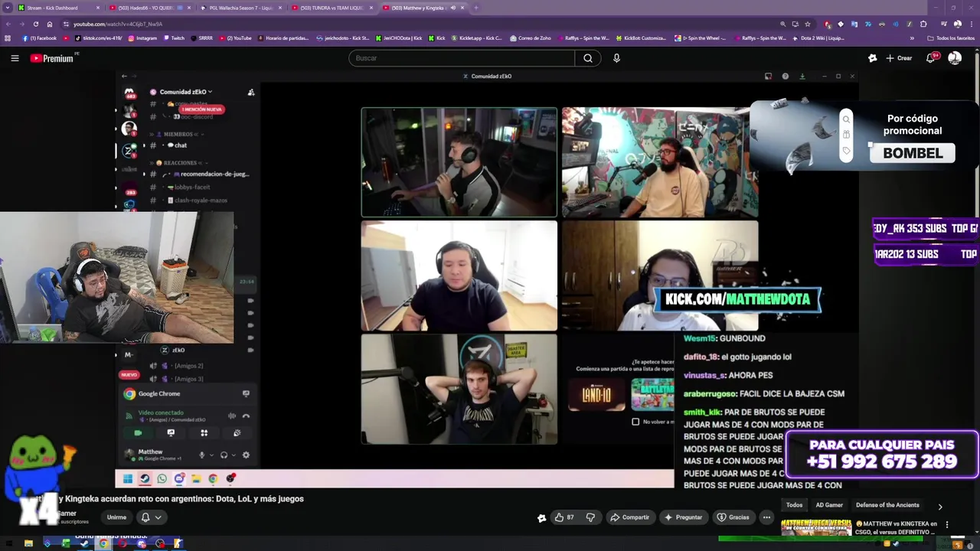
Task: Click the Unirme membership button
Action: [x=116, y=517]
